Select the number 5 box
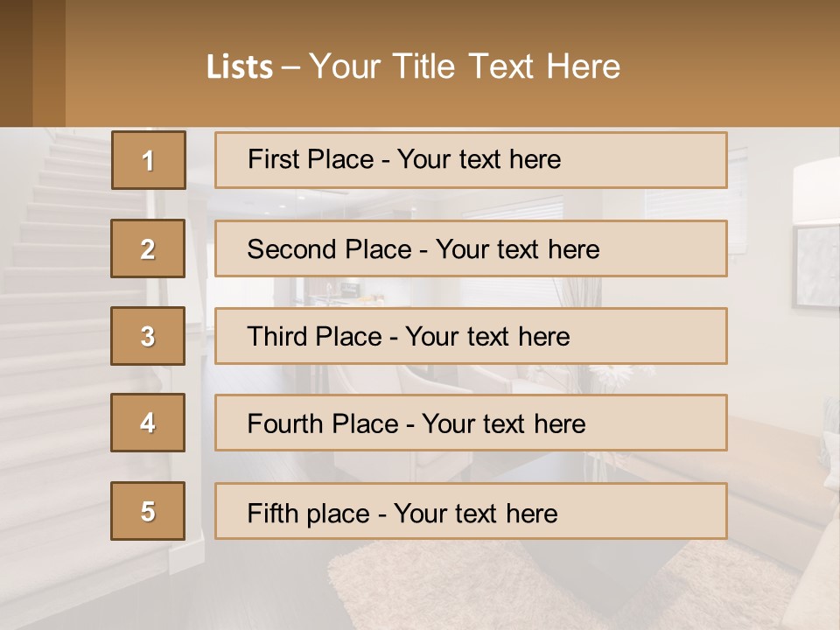 pyautogui.click(x=149, y=511)
